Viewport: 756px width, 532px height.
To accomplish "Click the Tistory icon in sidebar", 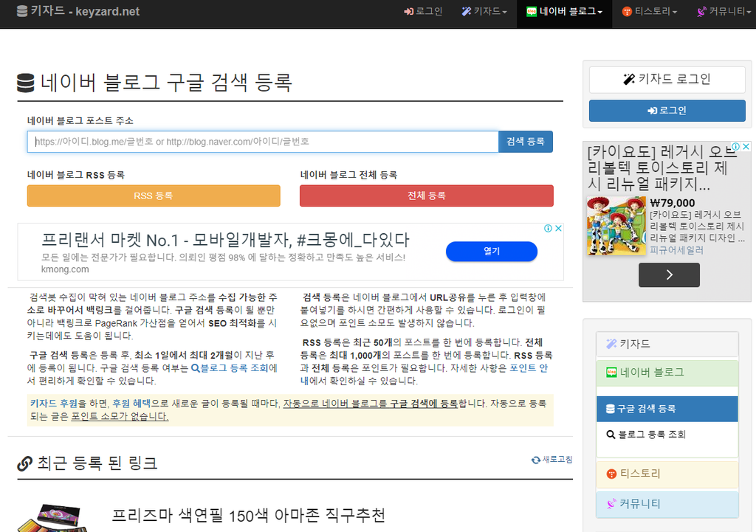I will point(611,474).
